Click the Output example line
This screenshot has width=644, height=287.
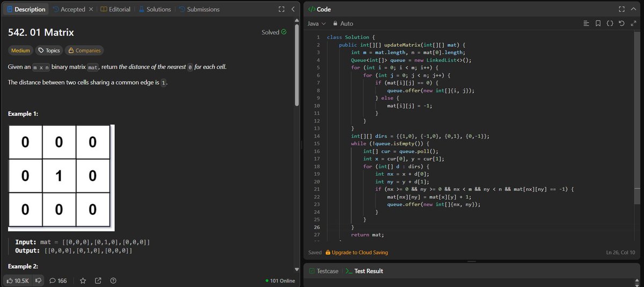[74, 251]
